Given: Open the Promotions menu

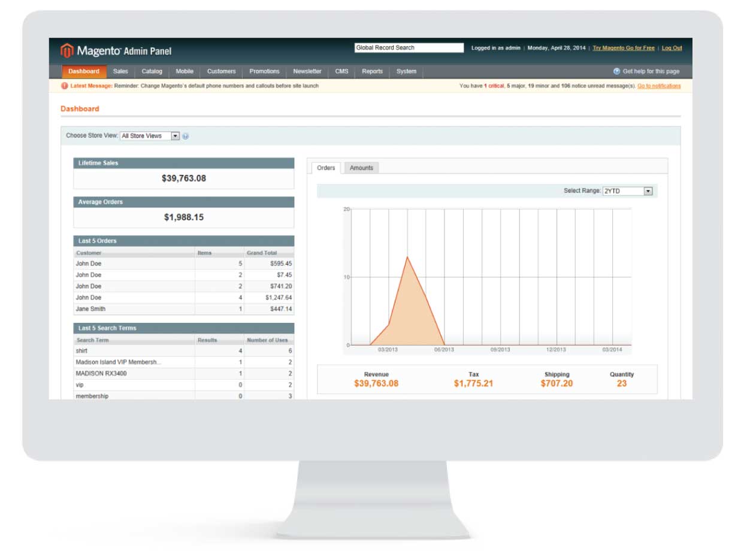Looking at the screenshot, I should (x=264, y=71).
